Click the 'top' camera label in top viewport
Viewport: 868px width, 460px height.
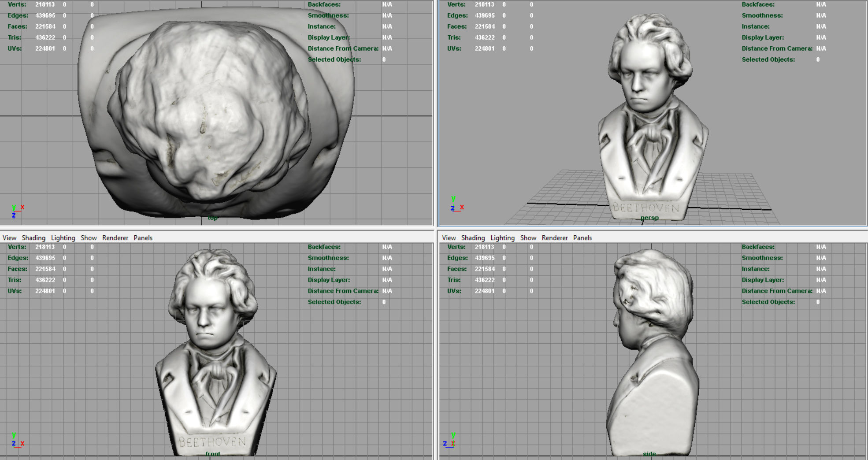pyautogui.click(x=213, y=218)
